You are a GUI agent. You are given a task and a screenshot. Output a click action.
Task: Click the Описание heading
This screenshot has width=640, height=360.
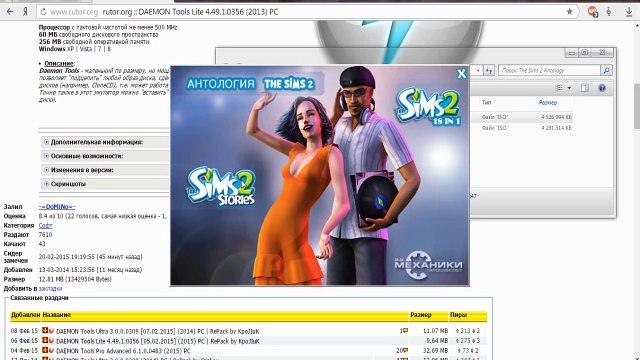59,63
